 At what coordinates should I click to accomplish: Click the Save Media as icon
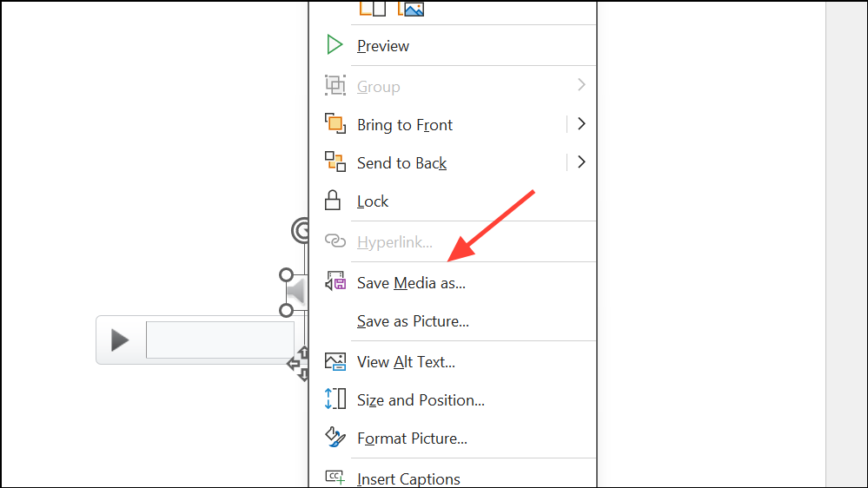pyautogui.click(x=335, y=282)
